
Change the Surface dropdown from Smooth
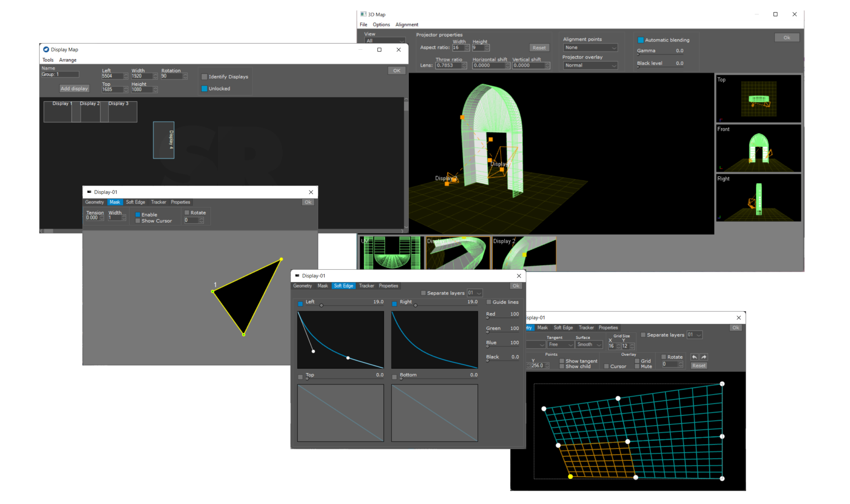click(589, 344)
